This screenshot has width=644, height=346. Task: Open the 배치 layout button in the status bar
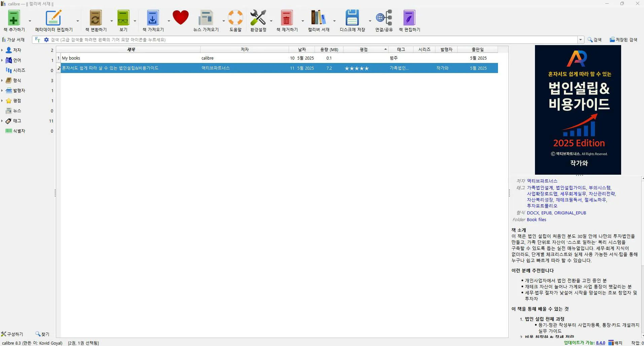(615, 343)
